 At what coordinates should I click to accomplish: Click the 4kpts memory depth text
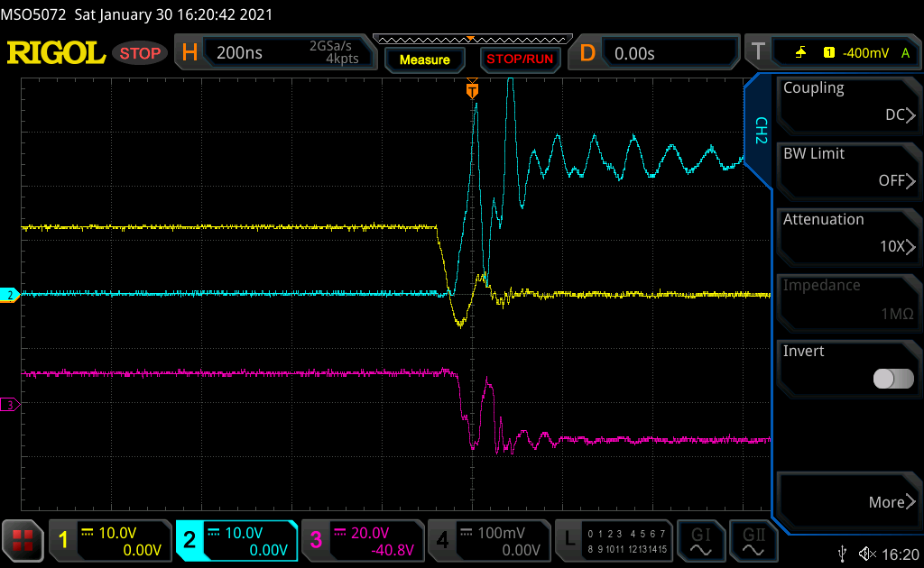tap(342, 59)
